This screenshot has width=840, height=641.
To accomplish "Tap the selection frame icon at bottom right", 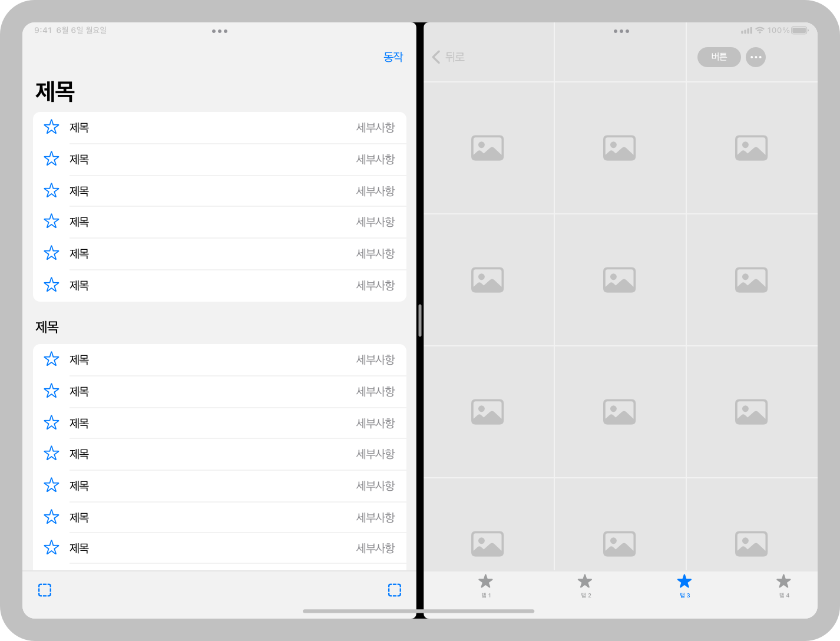I will click(x=395, y=590).
